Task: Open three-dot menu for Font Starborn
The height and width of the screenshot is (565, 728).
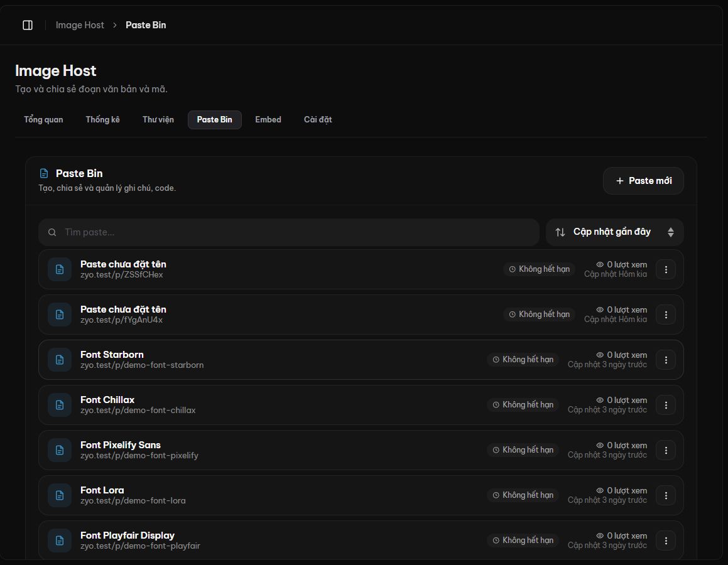Action: pyautogui.click(x=666, y=360)
